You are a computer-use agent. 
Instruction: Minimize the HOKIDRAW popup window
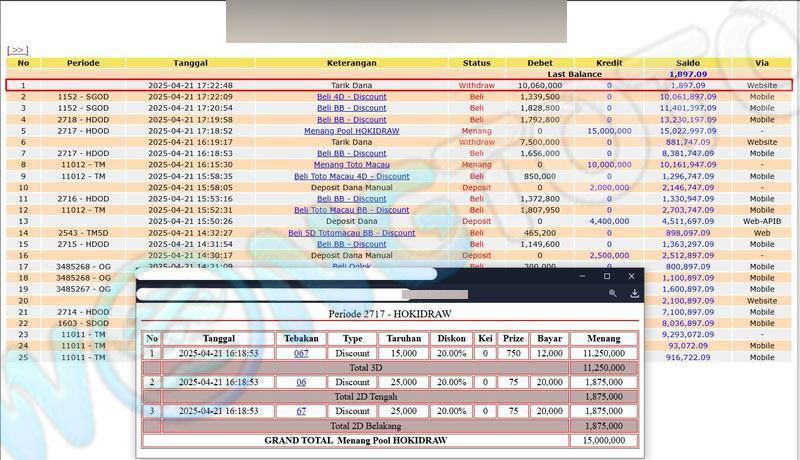coord(582,276)
